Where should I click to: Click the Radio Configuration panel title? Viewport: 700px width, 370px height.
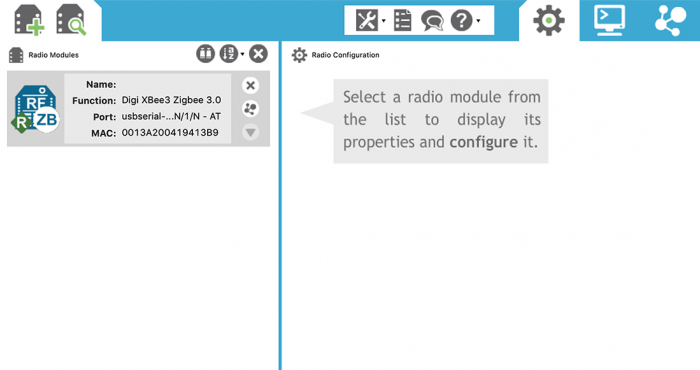pyautogui.click(x=346, y=55)
